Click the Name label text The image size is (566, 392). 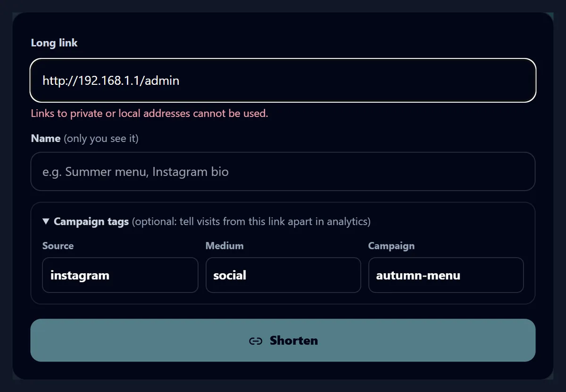point(46,139)
